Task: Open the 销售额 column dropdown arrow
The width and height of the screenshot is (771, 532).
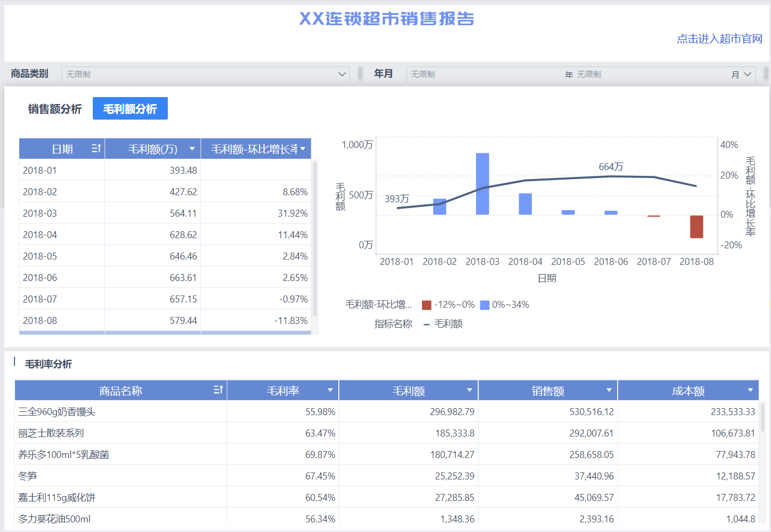Action: coord(609,390)
